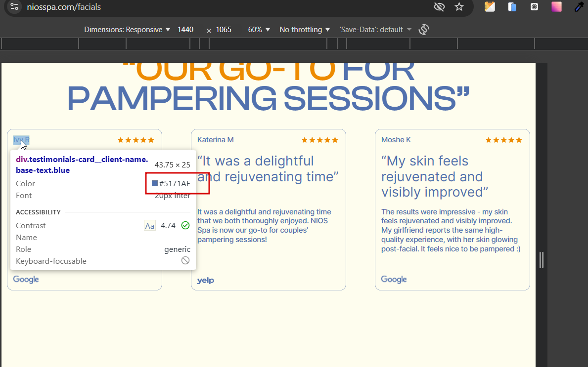This screenshot has width=588, height=367.
Task: Click the star rating in Katerina M card
Action: (x=320, y=140)
